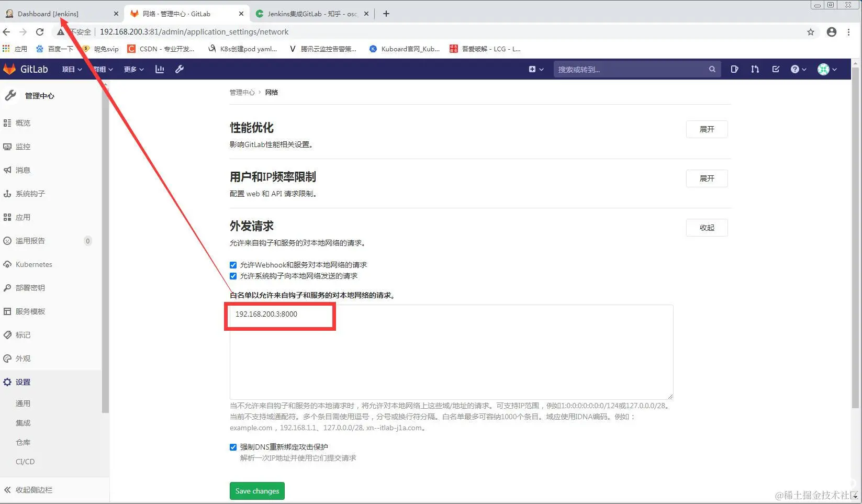The height and width of the screenshot is (504, 862).
Task: Open the todo list checkmark icon
Action: point(776,69)
